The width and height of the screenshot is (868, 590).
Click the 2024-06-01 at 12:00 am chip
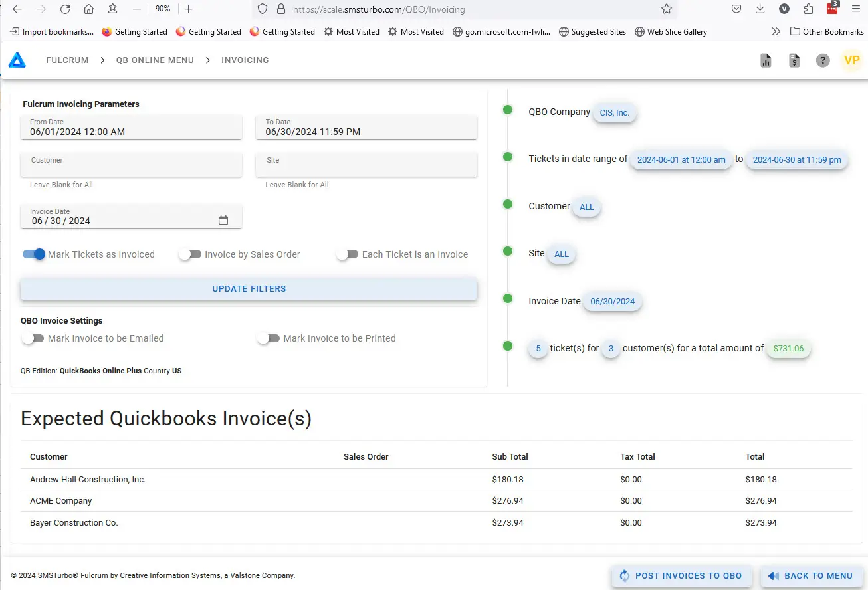coord(681,160)
